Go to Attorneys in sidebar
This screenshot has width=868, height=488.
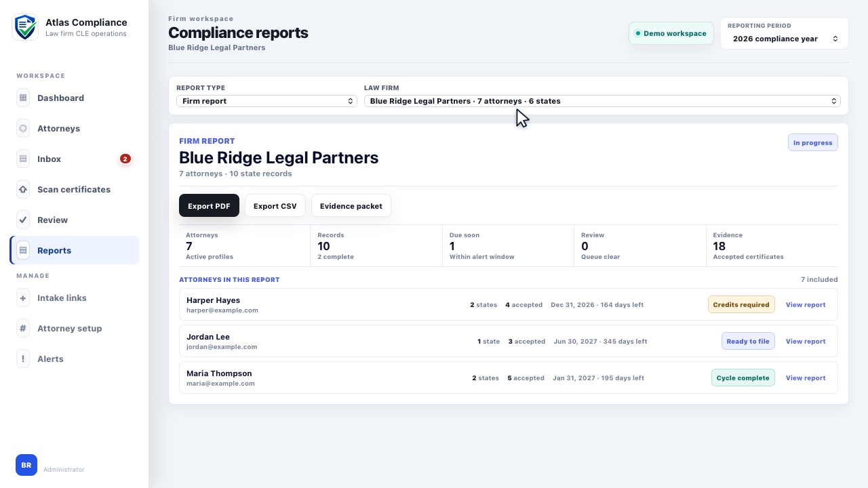(x=75, y=128)
